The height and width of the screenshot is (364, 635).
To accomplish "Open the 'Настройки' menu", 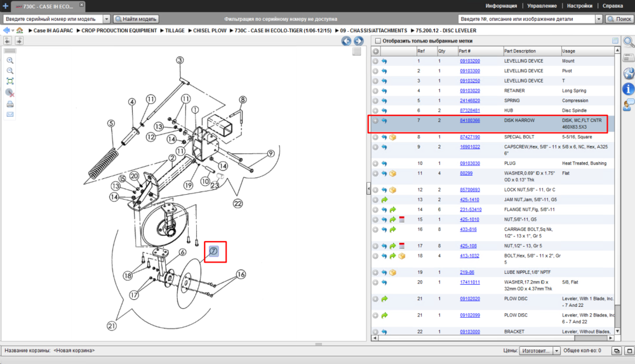I will pyautogui.click(x=580, y=6).
